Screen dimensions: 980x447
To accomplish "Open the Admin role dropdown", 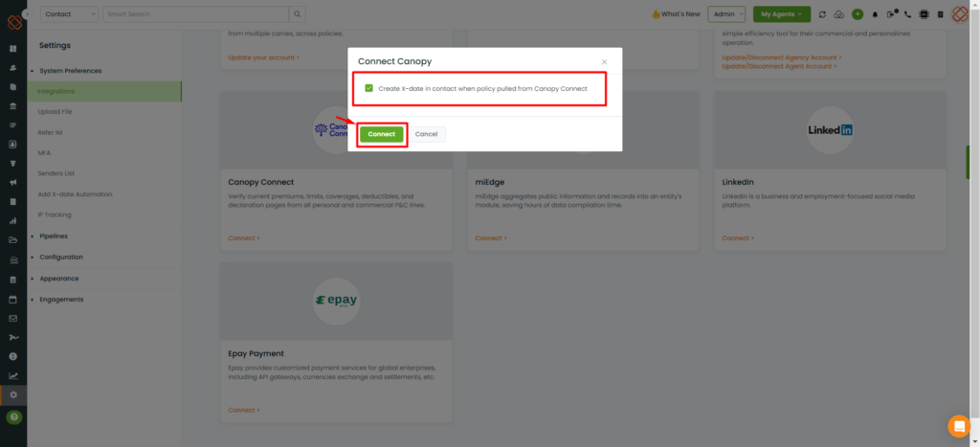I will coord(726,14).
